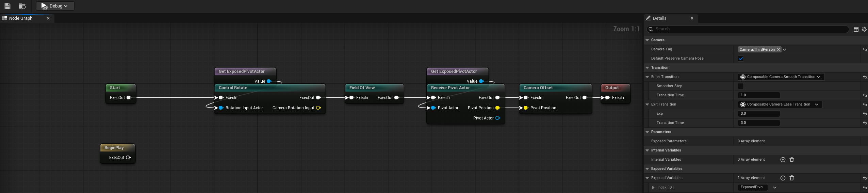The height and width of the screenshot is (193, 868).
Task: Expand the Index [0] array entry
Action: point(653,188)
